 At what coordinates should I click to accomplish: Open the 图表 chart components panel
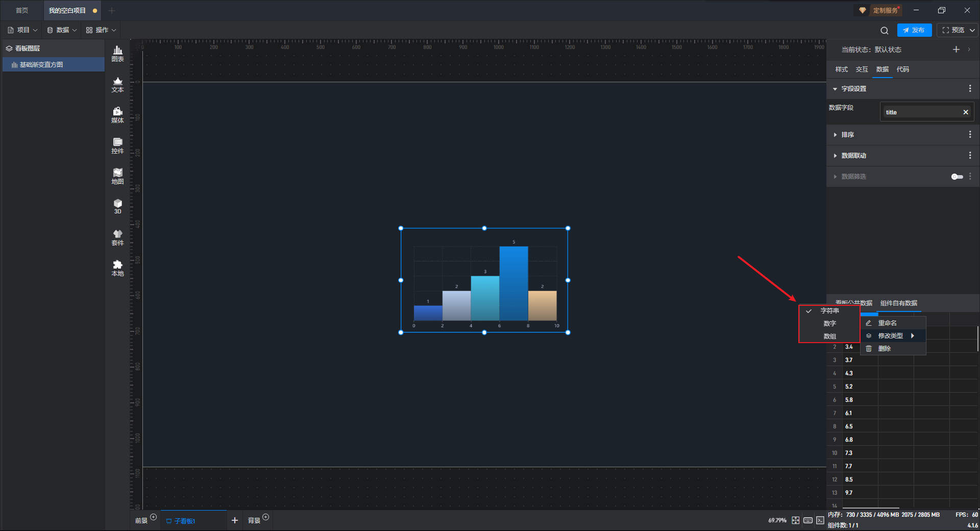117,54
